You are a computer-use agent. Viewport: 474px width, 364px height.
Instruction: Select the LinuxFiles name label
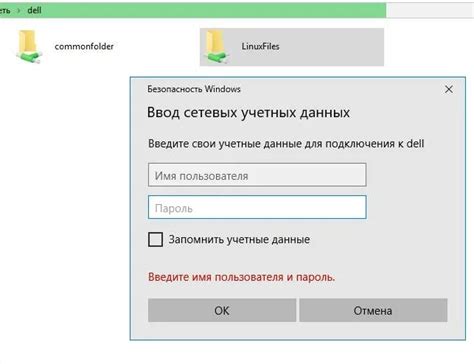[x=260, y=46]
